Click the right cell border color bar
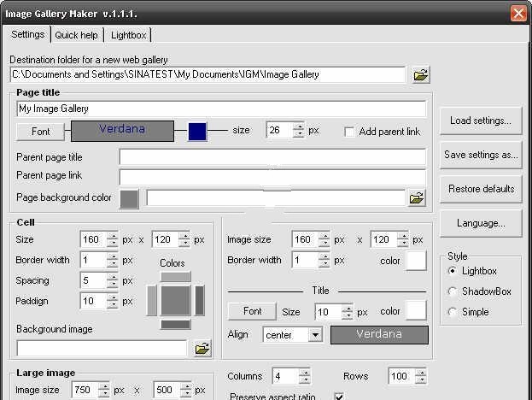Screen dimensions: 532x400 (200, 300)
